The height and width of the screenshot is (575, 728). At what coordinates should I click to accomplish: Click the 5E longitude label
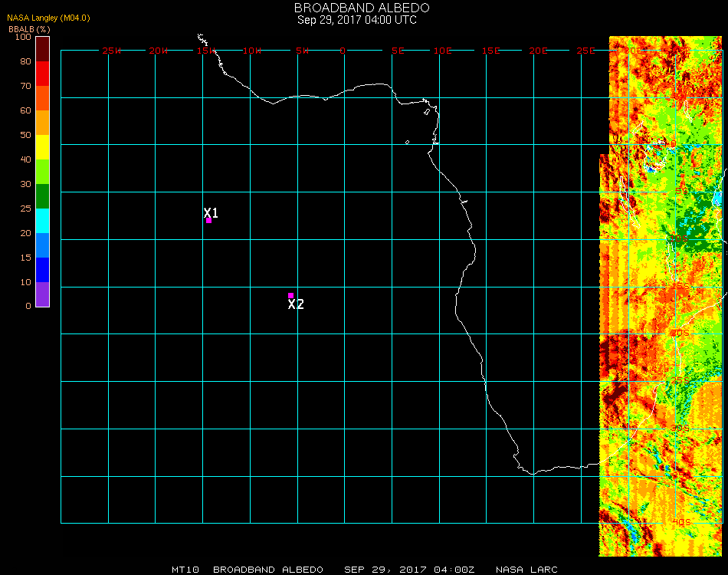(398, 51)
